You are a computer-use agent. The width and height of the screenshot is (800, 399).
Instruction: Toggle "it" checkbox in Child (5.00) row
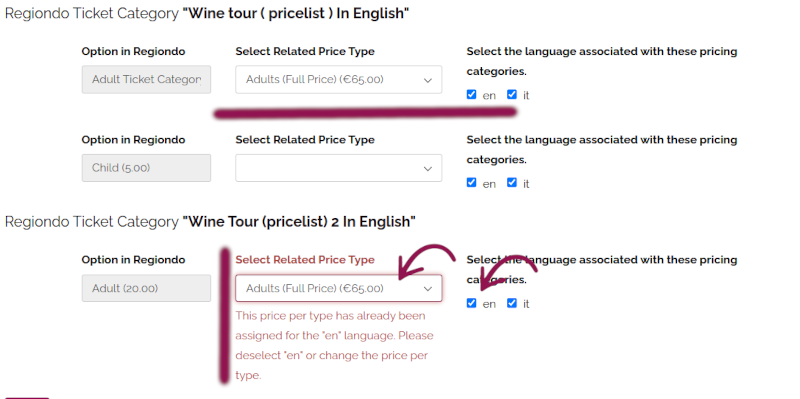[512, 183]
